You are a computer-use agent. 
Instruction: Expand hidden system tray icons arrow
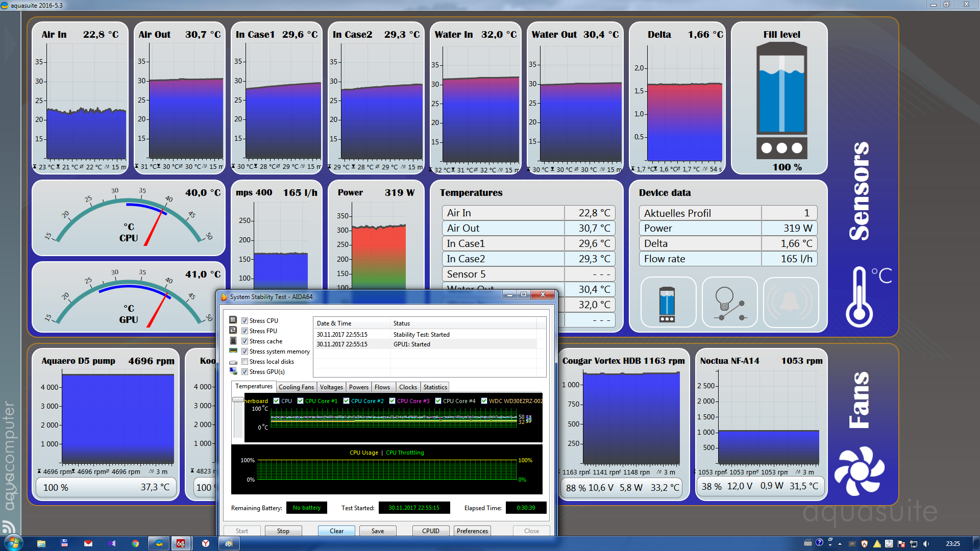point(840,544)
